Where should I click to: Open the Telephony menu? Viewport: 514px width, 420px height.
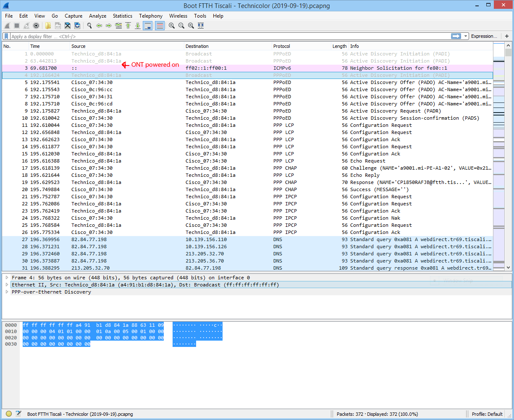(x=151, y=16)
